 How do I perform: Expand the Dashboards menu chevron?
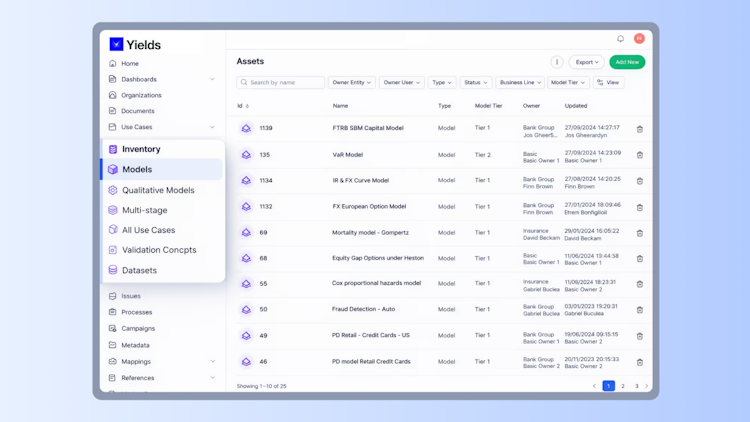coord(212,79)
